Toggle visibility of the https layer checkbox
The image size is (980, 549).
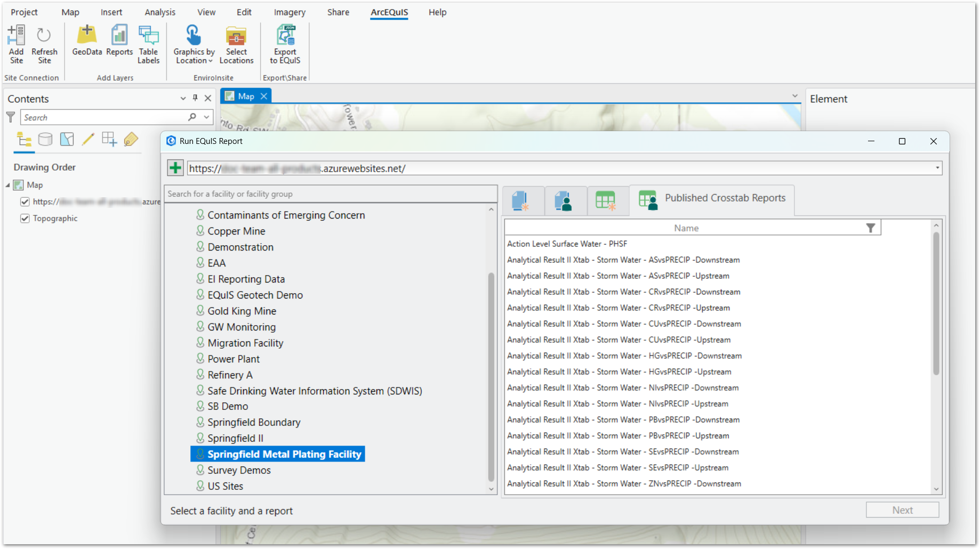(25, 201)
